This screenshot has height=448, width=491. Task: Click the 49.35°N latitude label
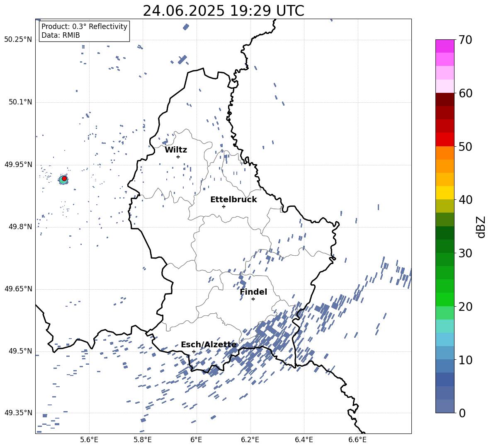click(x=18, y=413)
